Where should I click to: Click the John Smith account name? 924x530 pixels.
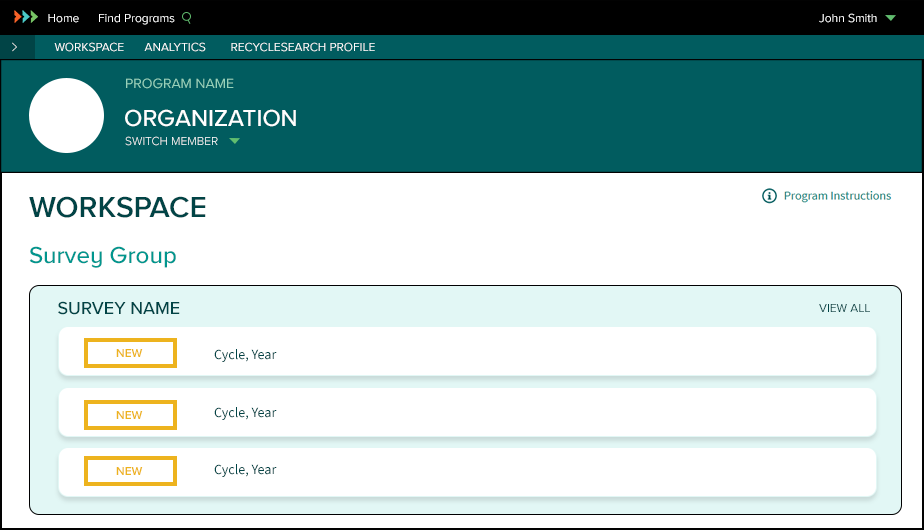847,18
